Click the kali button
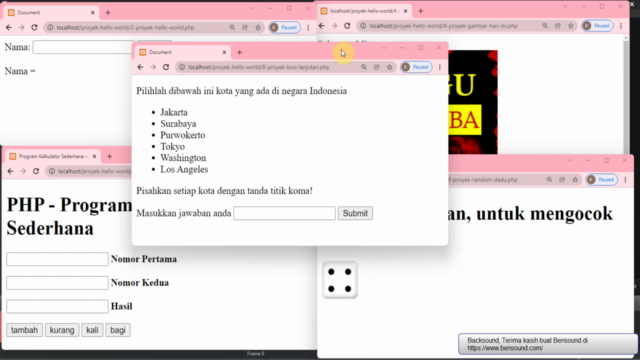Viewport: 640px width, 360px height. tap(92, 330)
